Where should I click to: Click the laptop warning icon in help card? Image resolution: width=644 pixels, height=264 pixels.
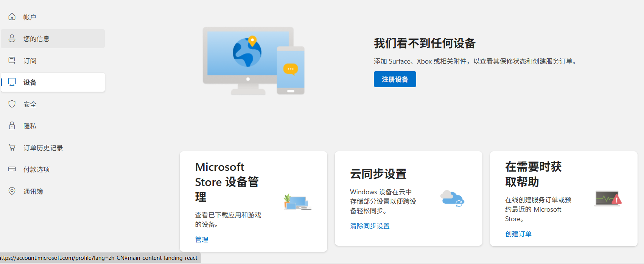coord(608,198)
